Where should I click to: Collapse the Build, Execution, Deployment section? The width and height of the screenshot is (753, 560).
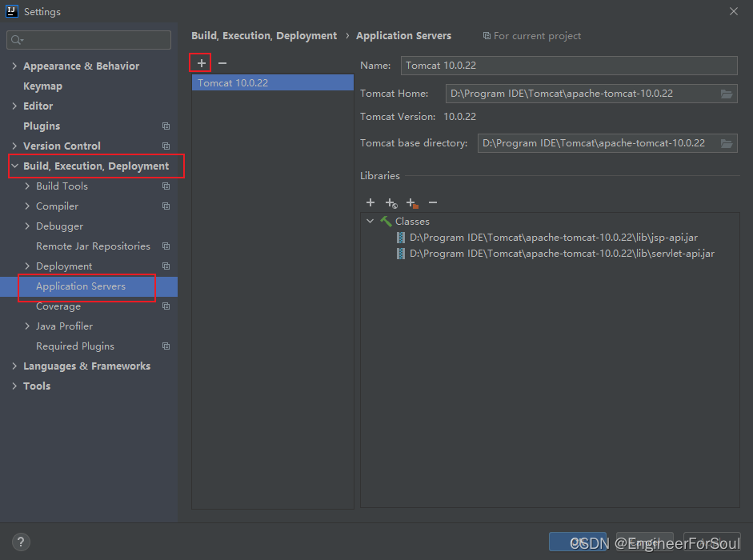tap(14, 166)
